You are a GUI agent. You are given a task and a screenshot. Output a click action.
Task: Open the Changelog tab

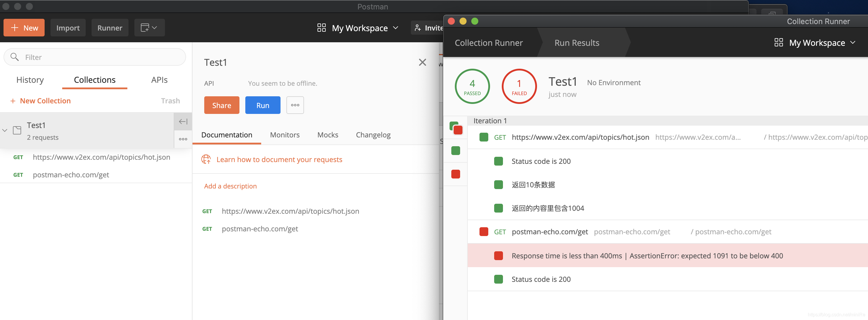click(x=373, y=135)
